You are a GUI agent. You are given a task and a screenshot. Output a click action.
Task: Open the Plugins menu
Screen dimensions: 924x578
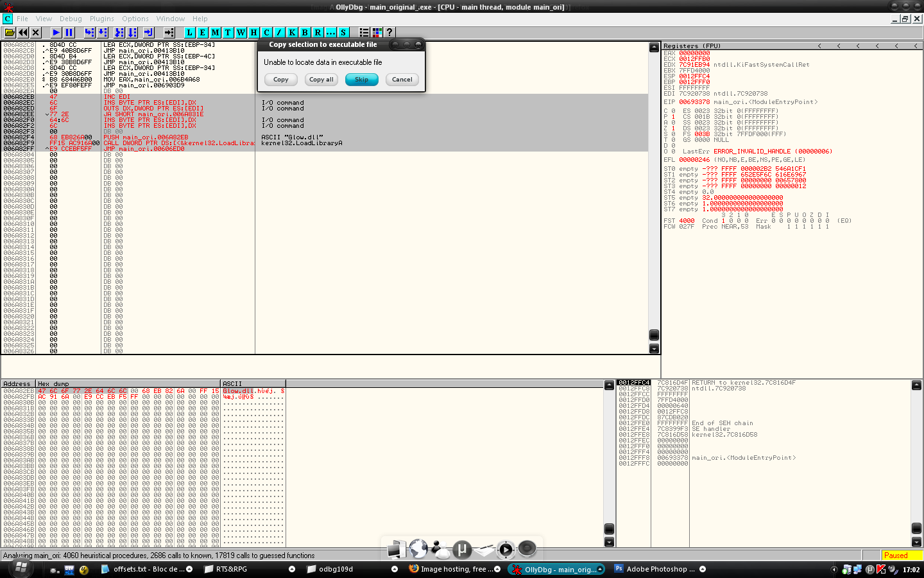coord(101,19)
